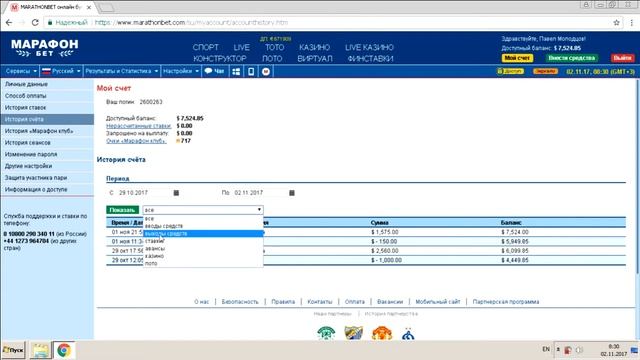This screenshot has height=360, width=640.
Task: Open the Настройки dropdown
Action: pyautogui.click(x=181, y=71)
